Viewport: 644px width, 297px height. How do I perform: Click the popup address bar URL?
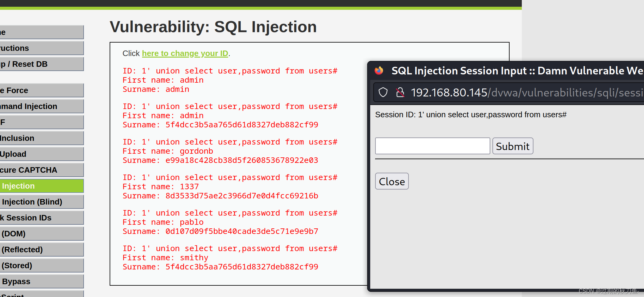(527, 92)
